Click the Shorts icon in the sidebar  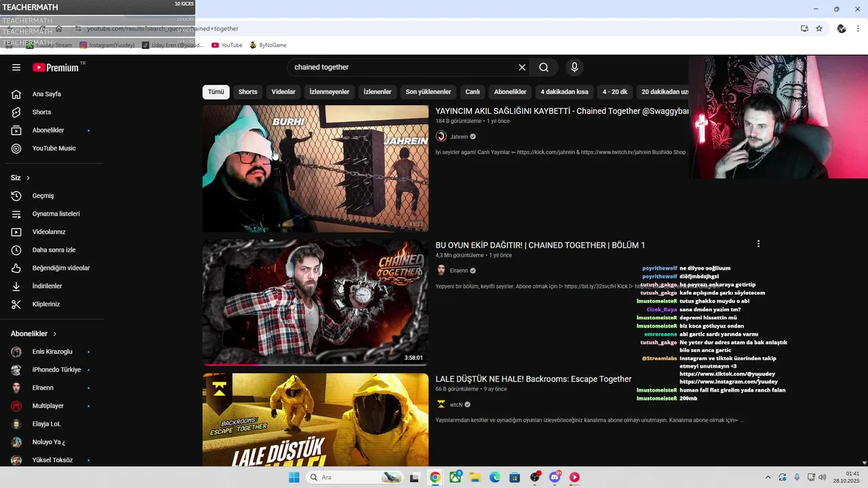16,112
